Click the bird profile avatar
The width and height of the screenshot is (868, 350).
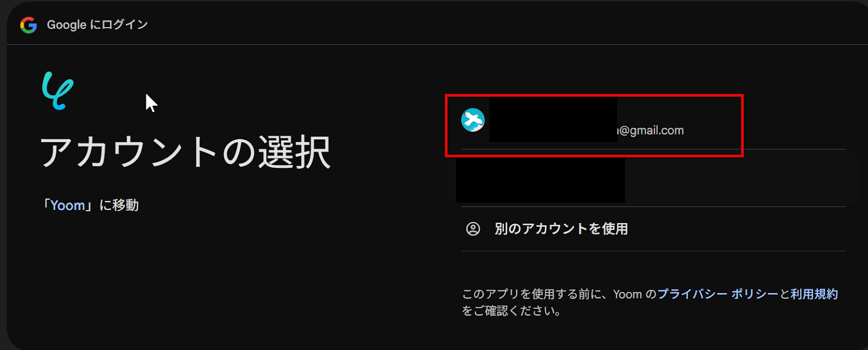(473, 120)
